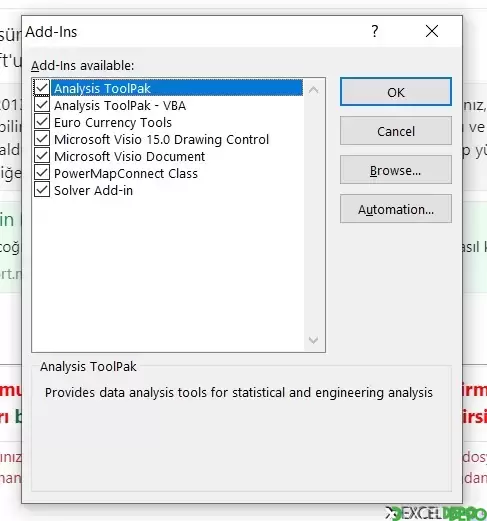
Task: Select the Microsoft Visio Document row text
Action: (x=129, y=156)
